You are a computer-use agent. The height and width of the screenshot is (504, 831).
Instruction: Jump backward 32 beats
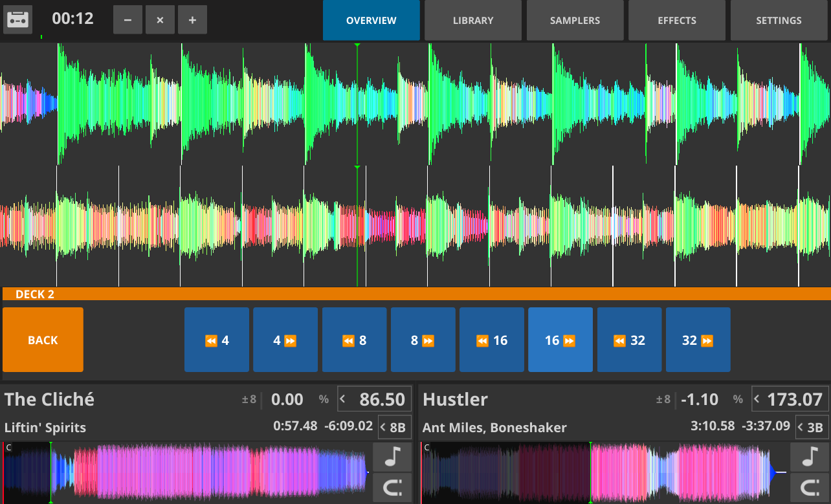(x=629, y=340)
